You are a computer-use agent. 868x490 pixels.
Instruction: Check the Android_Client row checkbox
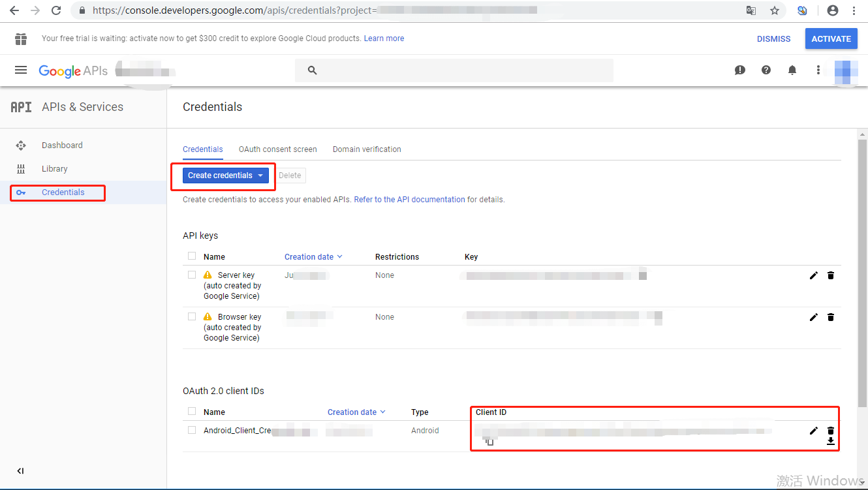click(x=192, y=430)
